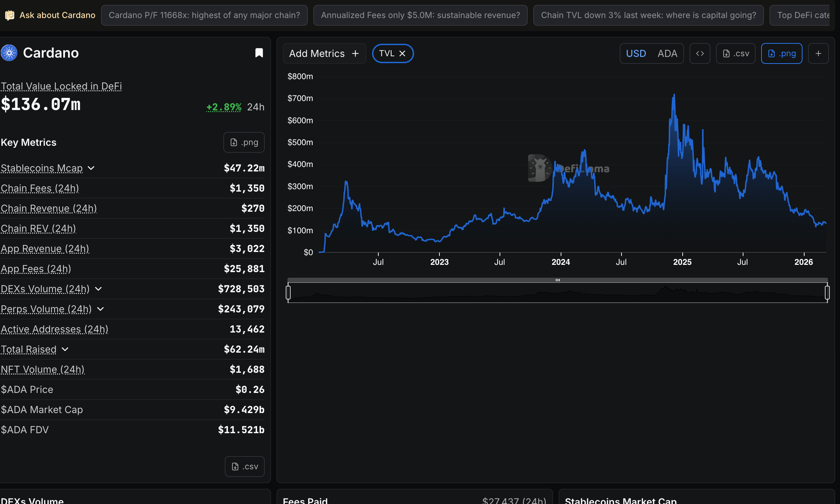Download the chart as .csv
Viewport: 840px width, 504px height.
pyautogui.click(x=735, y=53)
